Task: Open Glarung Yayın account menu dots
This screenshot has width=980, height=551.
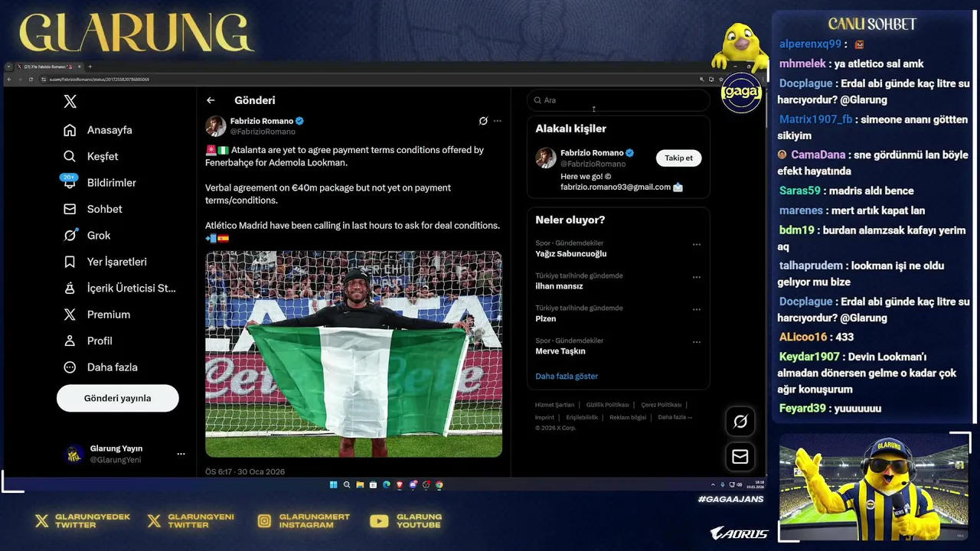Action: point(181,454)
